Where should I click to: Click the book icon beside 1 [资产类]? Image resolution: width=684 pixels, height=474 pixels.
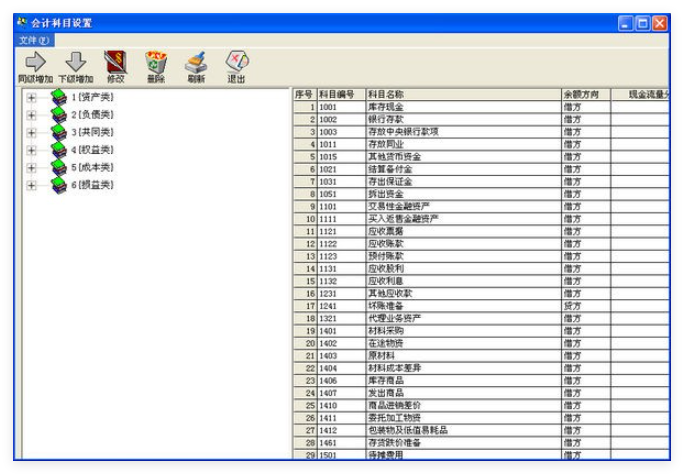pos(58,97)
